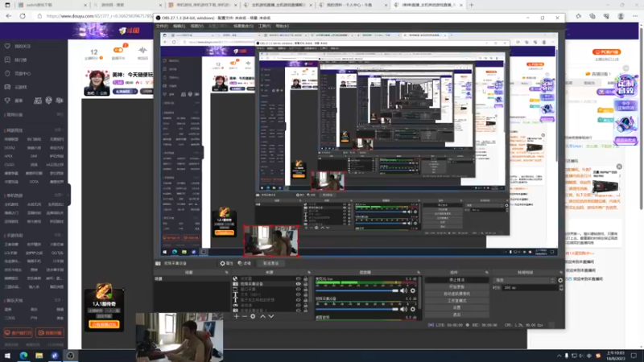Toggle visibility eye of first source row
The height and width of the screenshot is (362, 644).
pos(299,278)
